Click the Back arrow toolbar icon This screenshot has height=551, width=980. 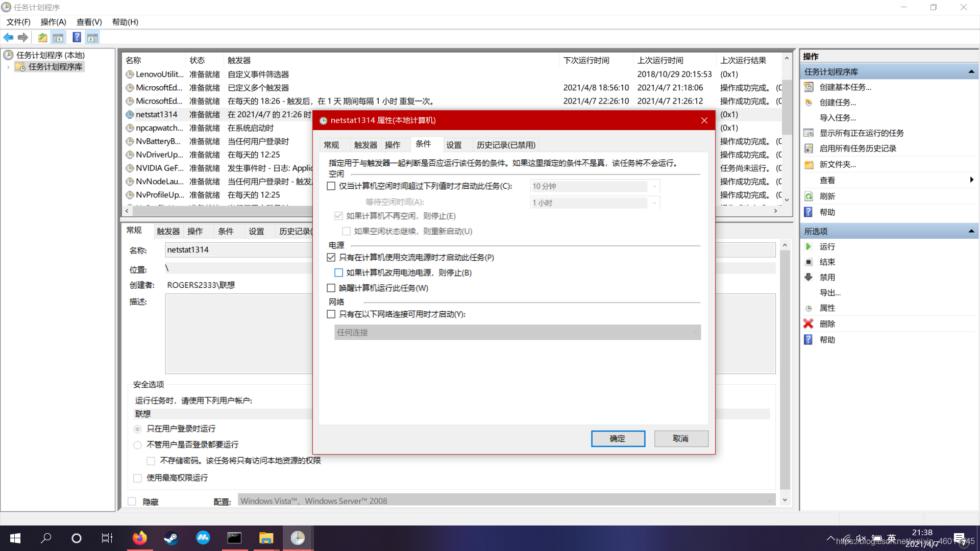pyautogui.click(x=8, y=37)
